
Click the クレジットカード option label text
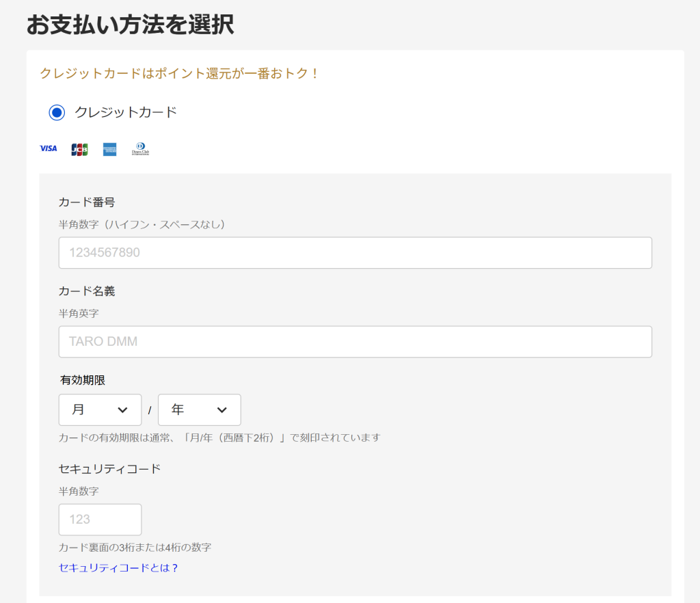pyautogui.click(x=125, y=113)
